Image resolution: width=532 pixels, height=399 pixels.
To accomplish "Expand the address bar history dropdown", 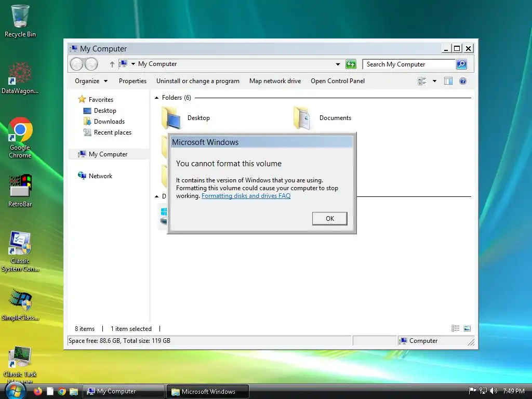I will (x=338, y=64).
